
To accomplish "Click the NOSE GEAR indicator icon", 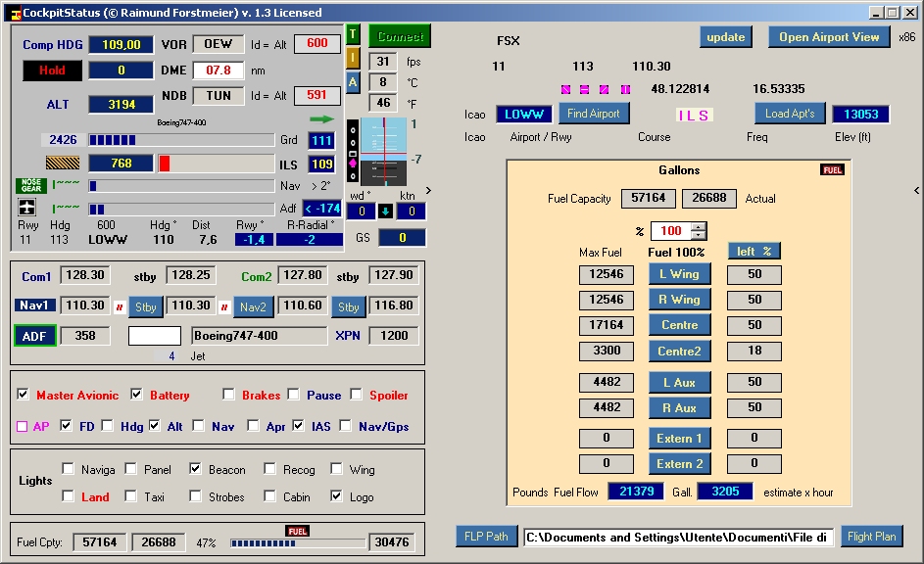I will tap(31, 185).
